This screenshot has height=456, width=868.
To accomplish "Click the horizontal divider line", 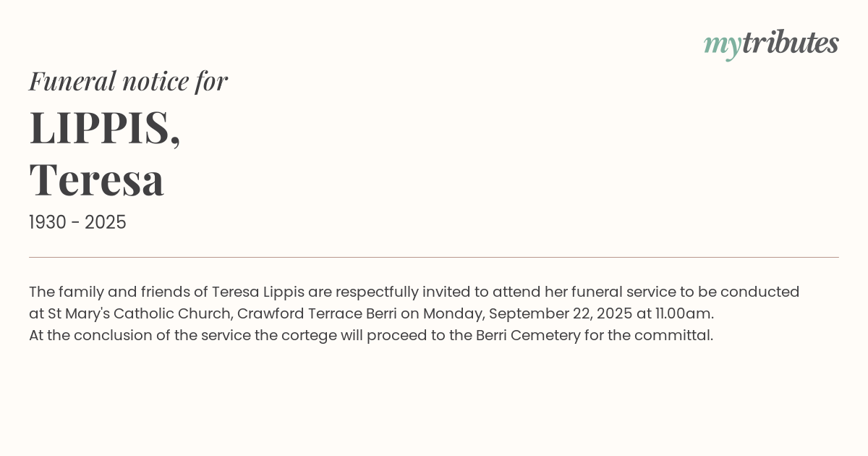I will pyautogui.click(x=434, y=257).
